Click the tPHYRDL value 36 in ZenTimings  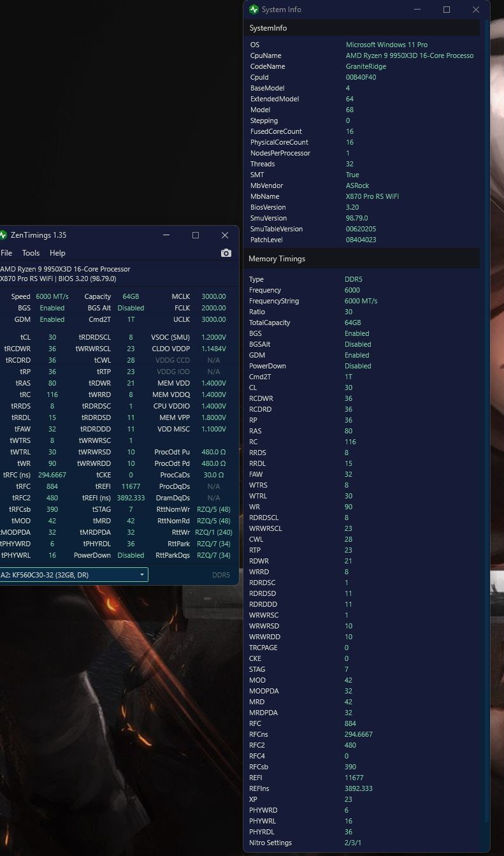point(131,544)
